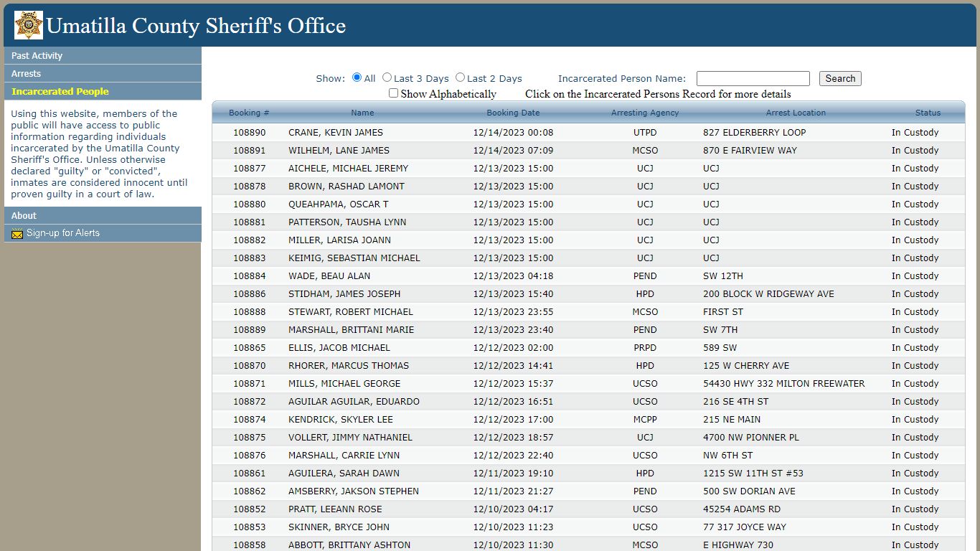Focus the Incarcerated Person Name field
This screenshot has width=980, height=551.
753,79
